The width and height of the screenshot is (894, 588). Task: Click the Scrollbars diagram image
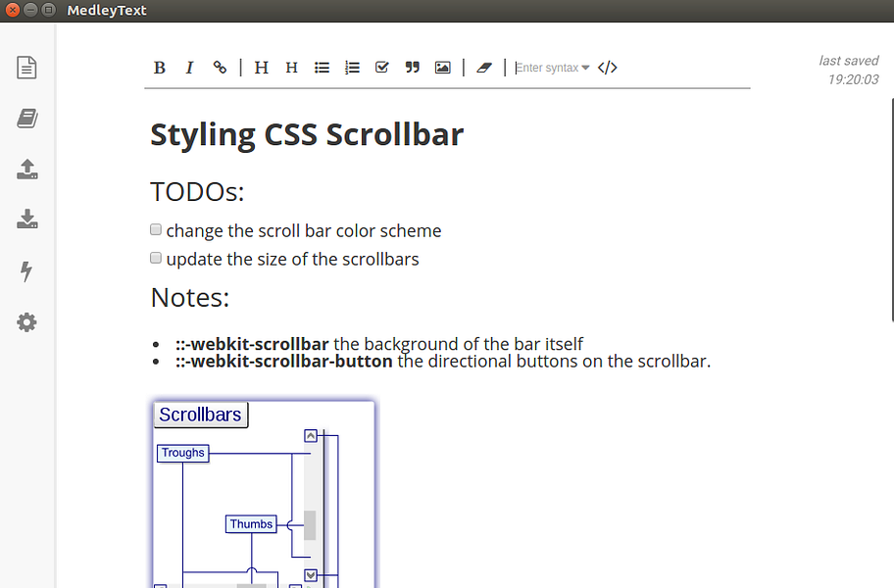(264, 495)
